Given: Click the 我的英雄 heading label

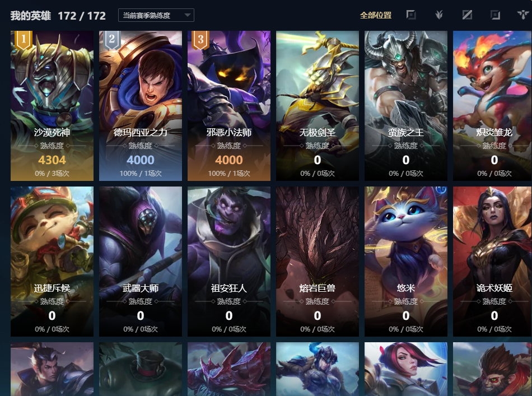Looking at the screenshot, I should click(31, 16).
